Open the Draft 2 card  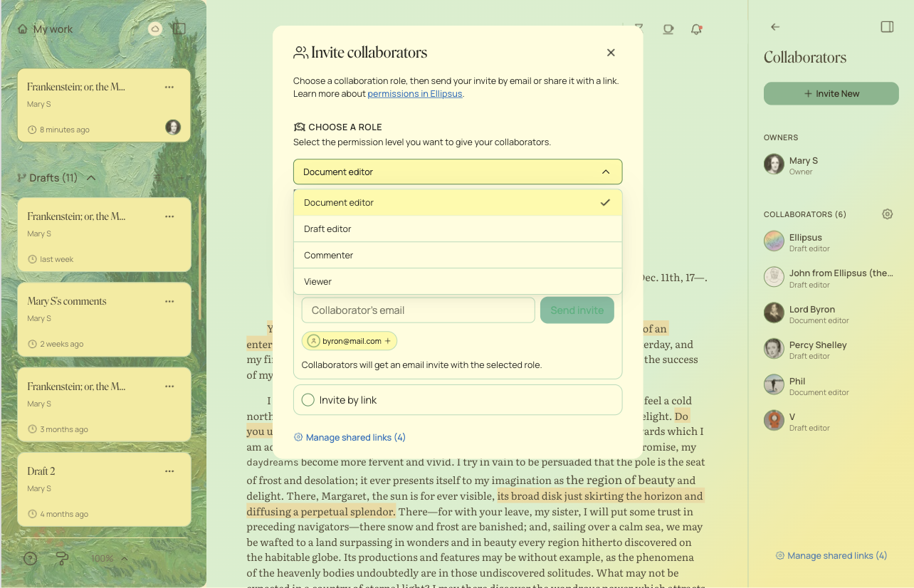[x=105, y=490]
